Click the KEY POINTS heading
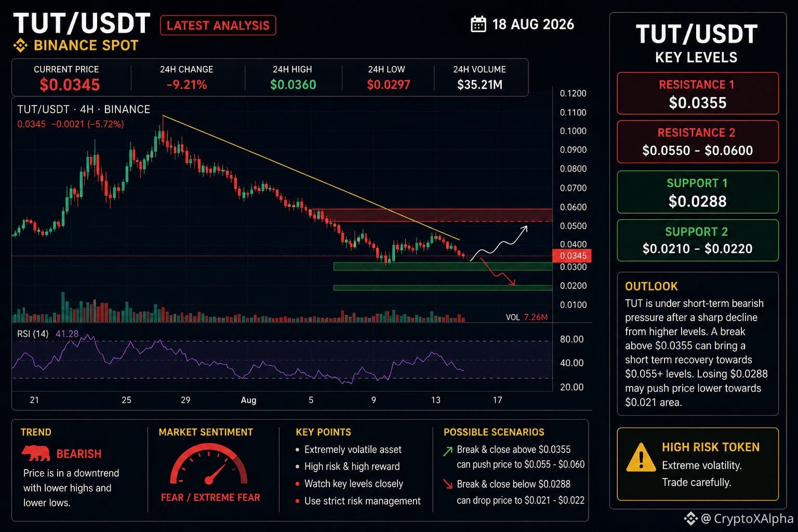This screenshot has width=798, height=532. [x=323, y=432]
